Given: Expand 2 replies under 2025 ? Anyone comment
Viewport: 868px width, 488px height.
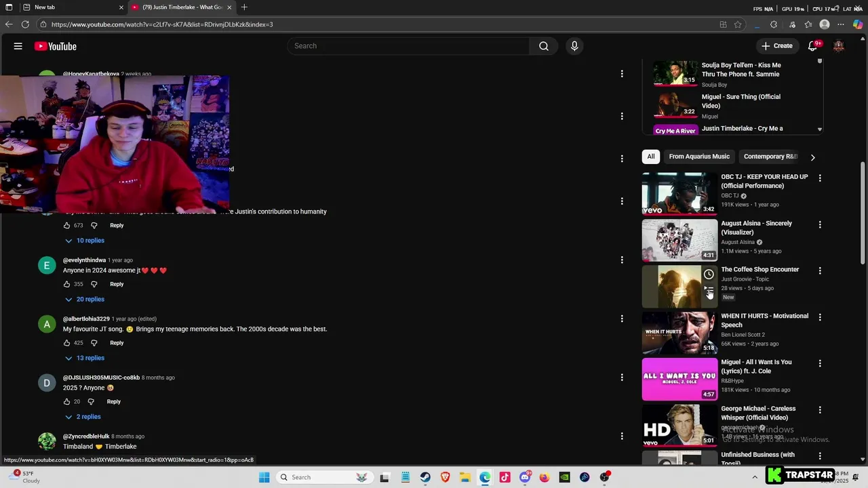Looking at the screenshot, I should click(83, 417).
